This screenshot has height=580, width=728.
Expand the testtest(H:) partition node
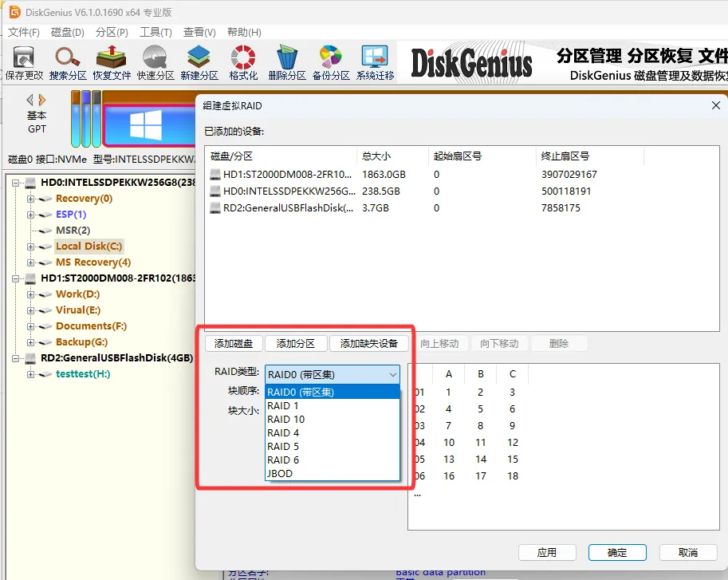coord(30,374)
